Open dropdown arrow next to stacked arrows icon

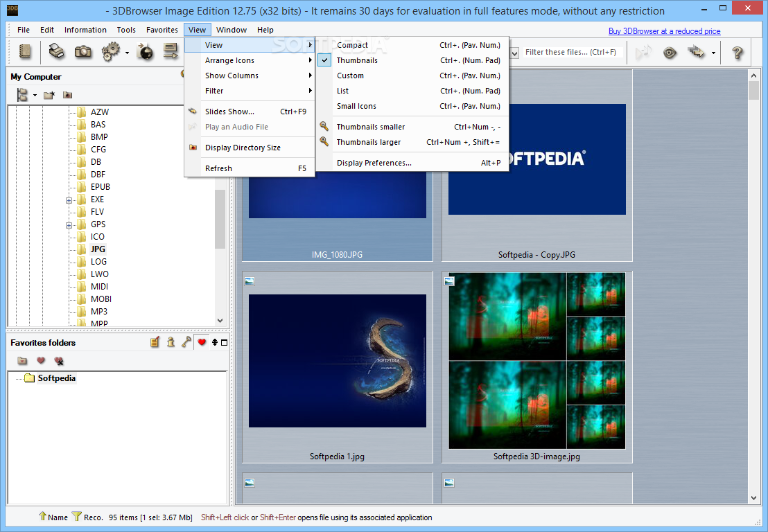(713, 53)
